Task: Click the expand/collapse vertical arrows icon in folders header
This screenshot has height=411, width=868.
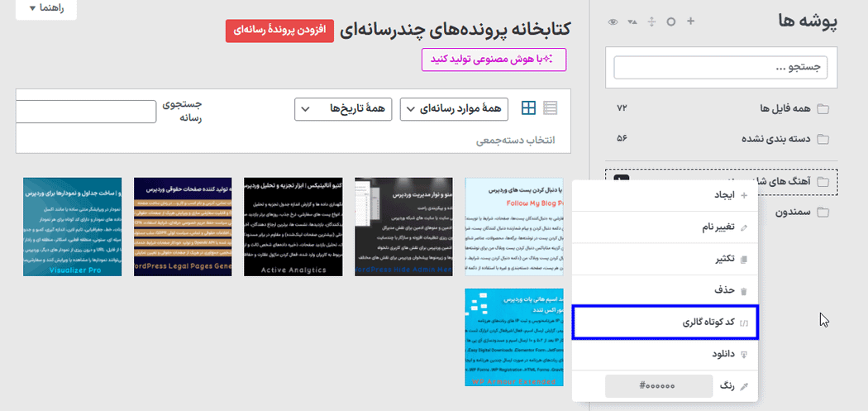Action: coord(651,22)
